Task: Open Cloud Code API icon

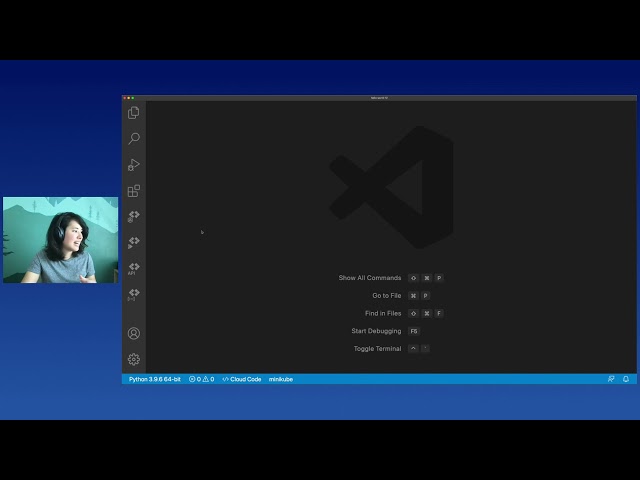Action: pos(133,269)
